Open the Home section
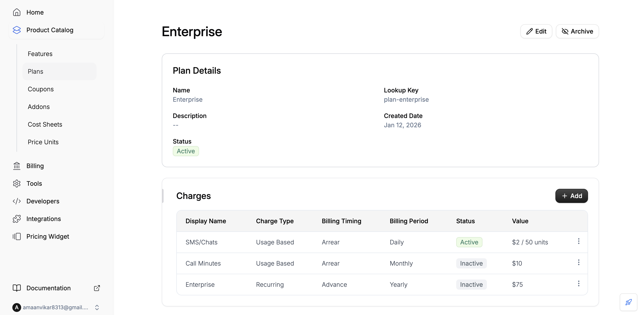The height and width of the screenshot is (315, 644). point(35,12)
